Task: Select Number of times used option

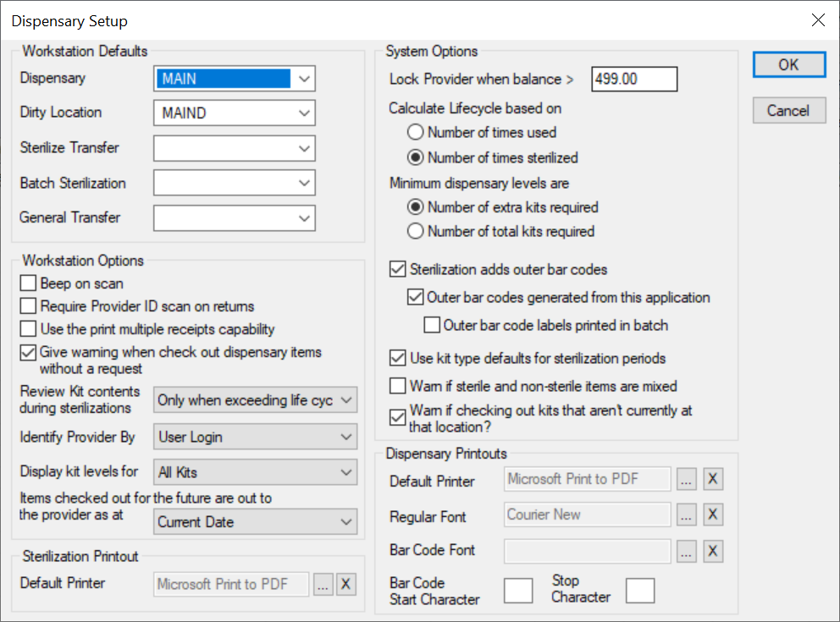Action: 415,133
